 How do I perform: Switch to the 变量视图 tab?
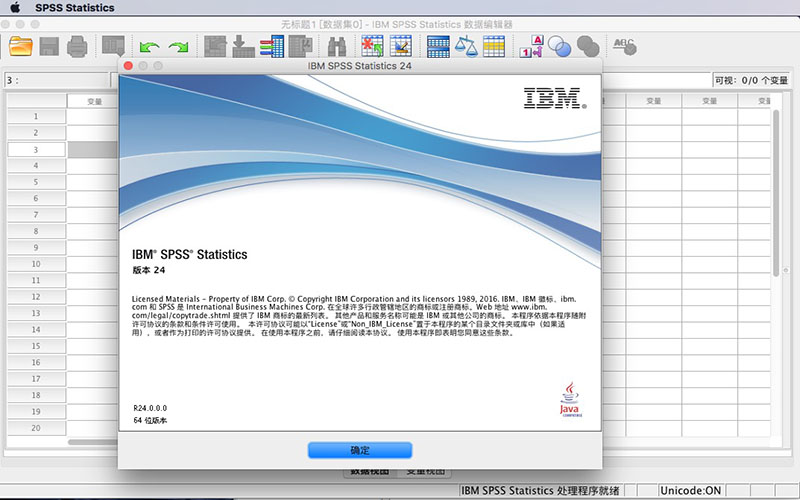[426, 472]
